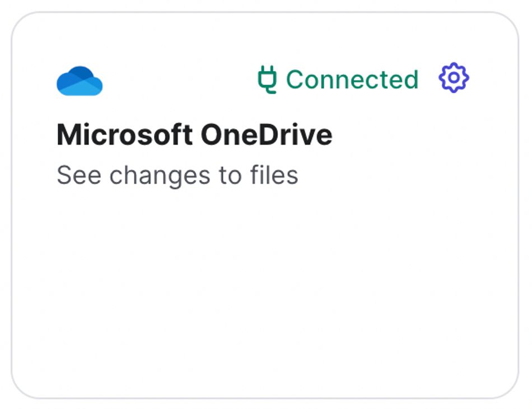Click the word 'See' under the title
532x409 pixels.
[x=78, y=175]
